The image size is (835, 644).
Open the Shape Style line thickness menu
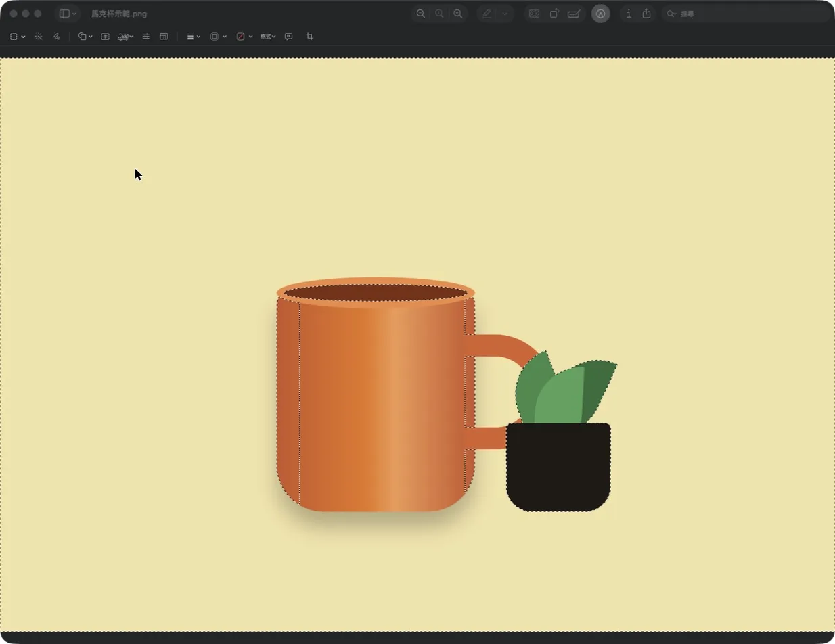[x=194, y=37]
